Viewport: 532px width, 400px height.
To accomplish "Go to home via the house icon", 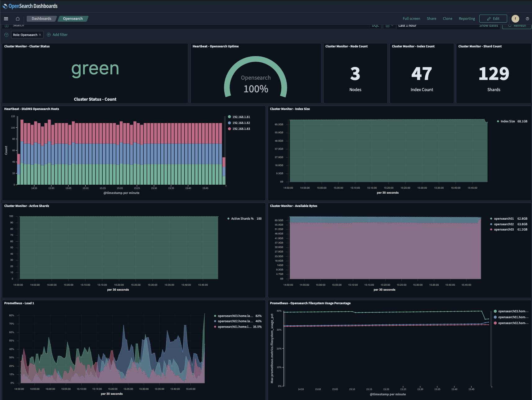I will 18,19.
